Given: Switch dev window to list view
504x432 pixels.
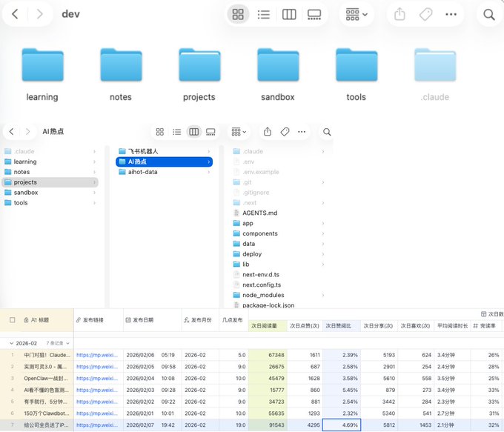Looking at the screenshot, I should tap(264, 15).
